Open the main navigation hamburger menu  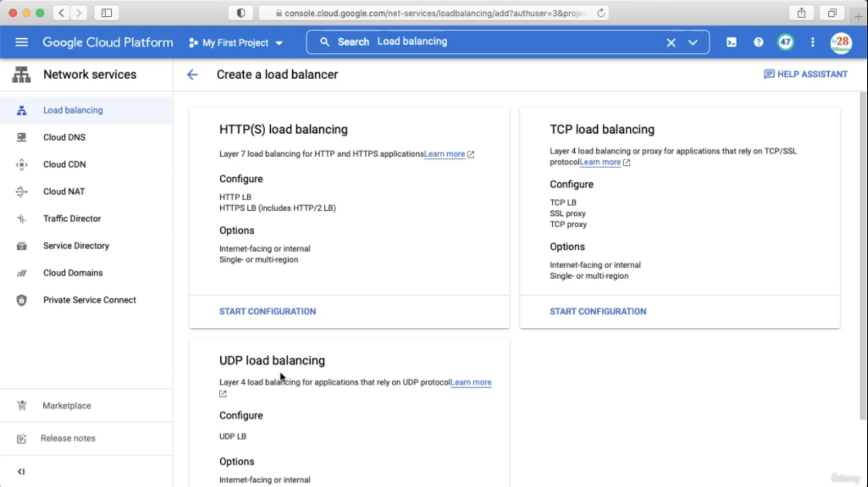coord(21,42)
